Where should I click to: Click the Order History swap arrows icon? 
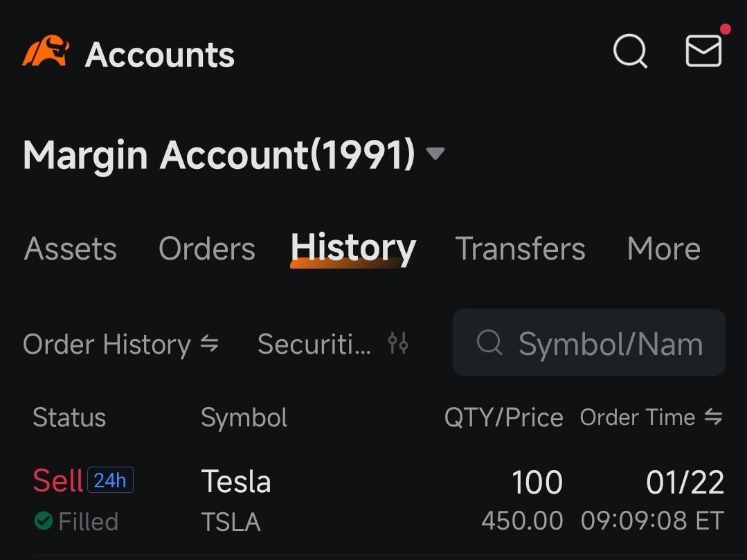[x=209, y=343]
